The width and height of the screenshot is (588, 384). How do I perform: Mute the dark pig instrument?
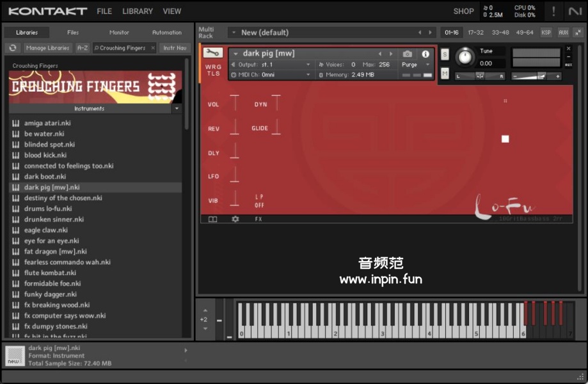(445, 74)
